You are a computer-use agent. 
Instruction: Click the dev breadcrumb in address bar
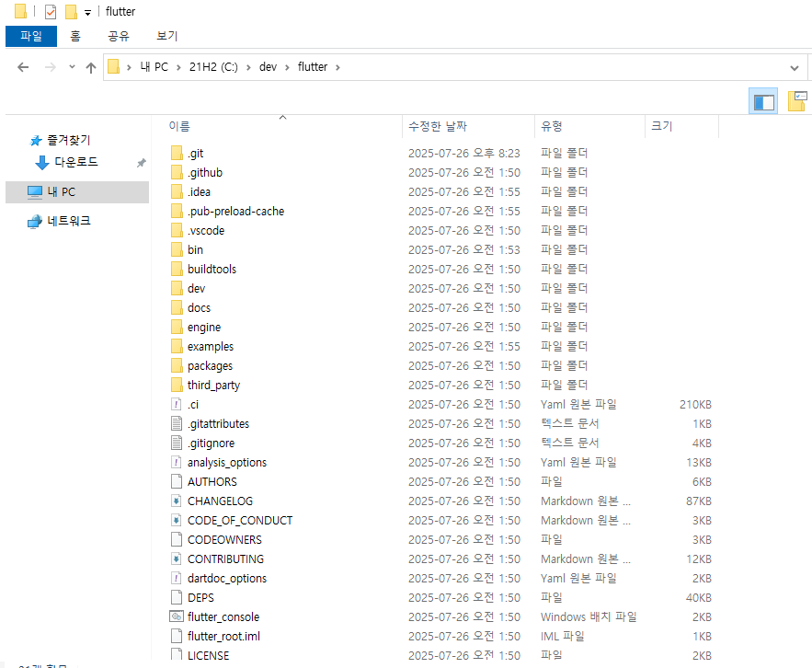coord(269,67)
